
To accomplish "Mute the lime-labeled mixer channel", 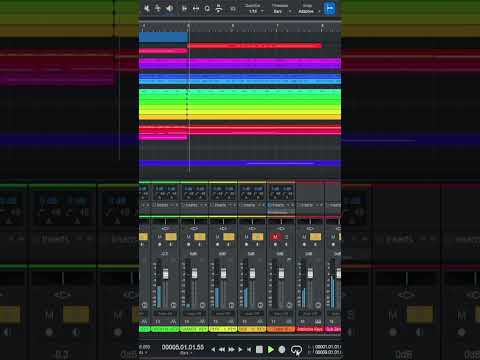I will [188, 237].
